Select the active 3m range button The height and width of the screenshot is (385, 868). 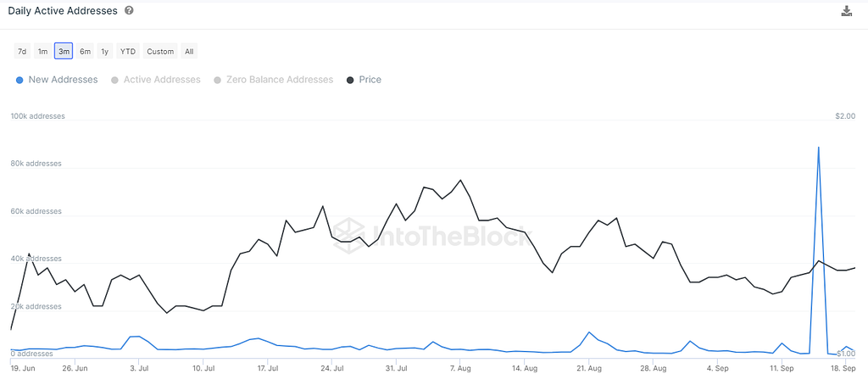64,51
